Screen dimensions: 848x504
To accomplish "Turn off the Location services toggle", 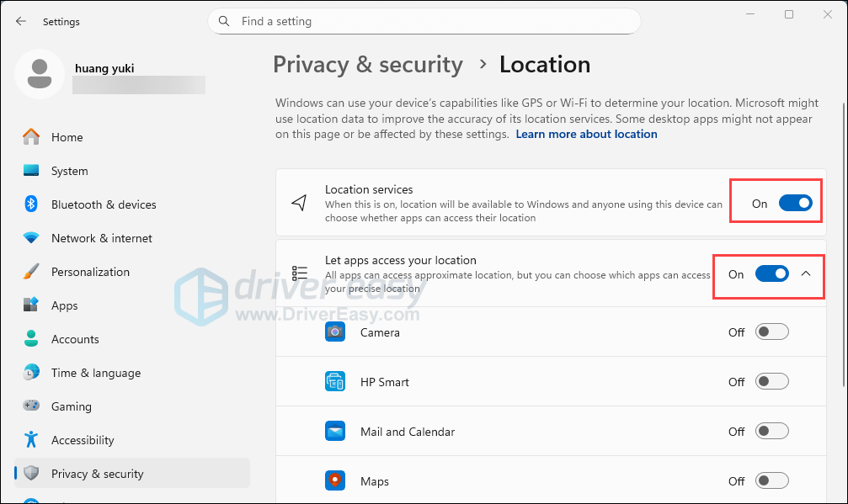I will click(x=795, y=203).
